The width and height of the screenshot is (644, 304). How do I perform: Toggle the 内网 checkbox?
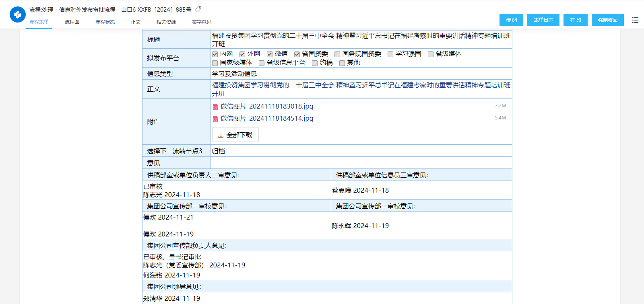215,54
